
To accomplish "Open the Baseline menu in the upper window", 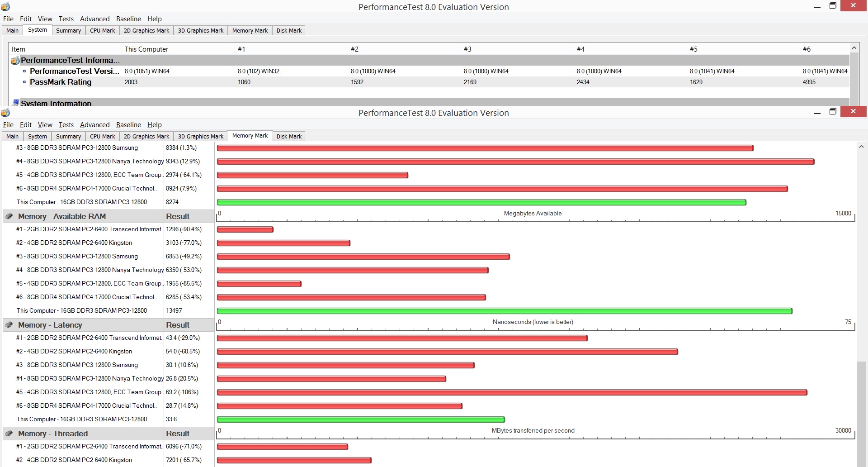I will [x=128, y=19].
